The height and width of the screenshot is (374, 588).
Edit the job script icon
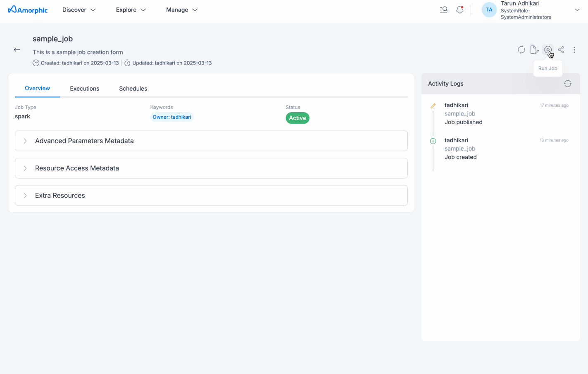(x=534, y=50)
